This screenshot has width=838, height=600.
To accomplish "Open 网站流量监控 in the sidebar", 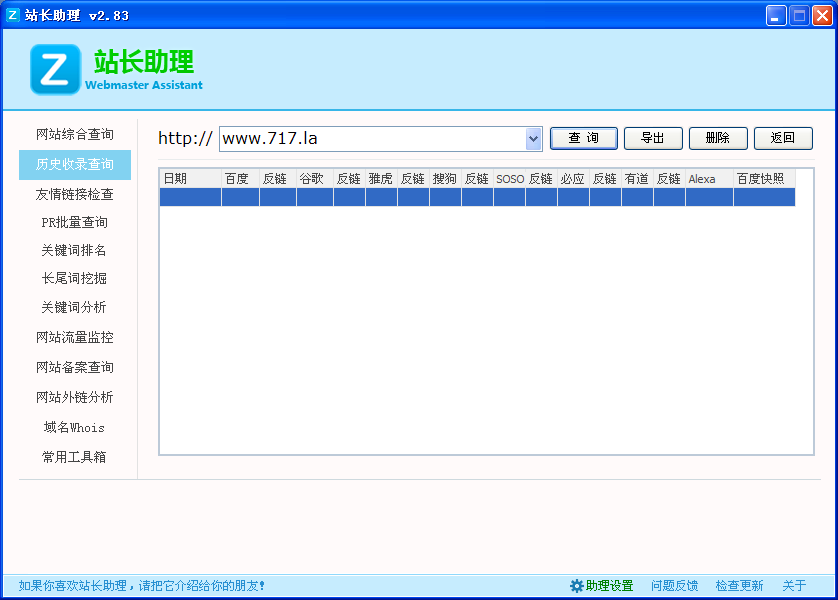I will click(75, 337).
